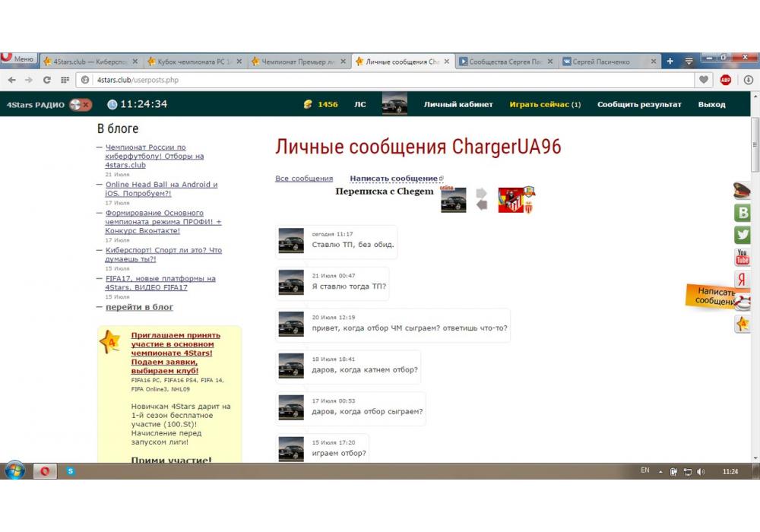Click the coins balance 1456
Viewport: 760px width, 532px height.
click(x=321, y=104)
